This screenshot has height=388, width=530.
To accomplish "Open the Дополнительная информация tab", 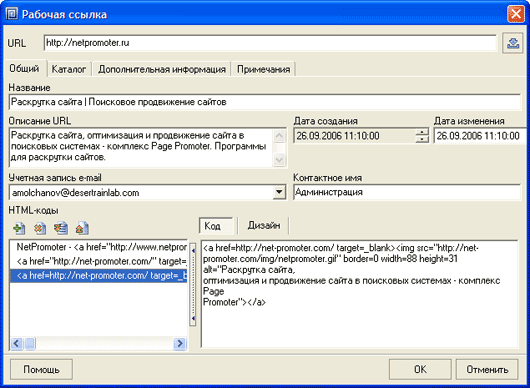I will [x=162, y=69].
